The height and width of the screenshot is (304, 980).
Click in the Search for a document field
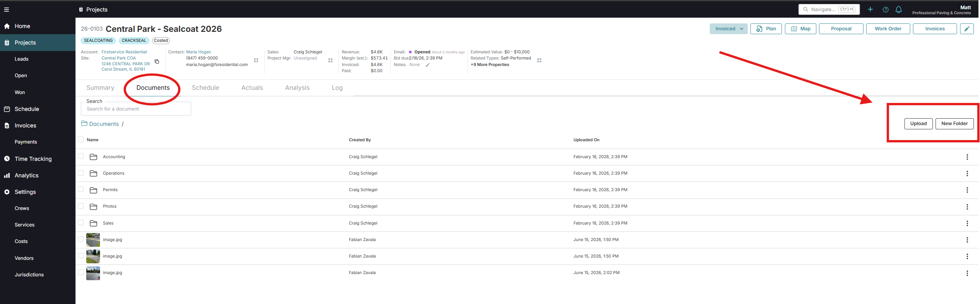pyautogui.click(x=136, y=109)
